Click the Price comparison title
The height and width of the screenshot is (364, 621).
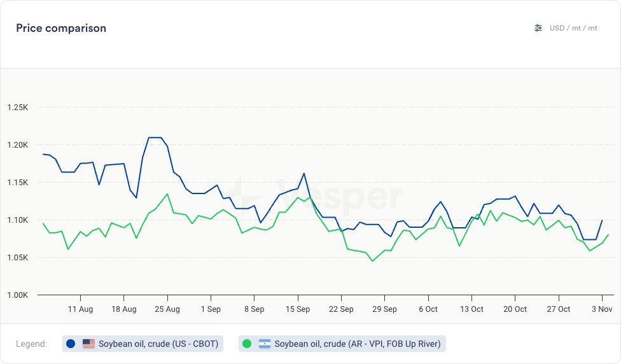(61, 28)
